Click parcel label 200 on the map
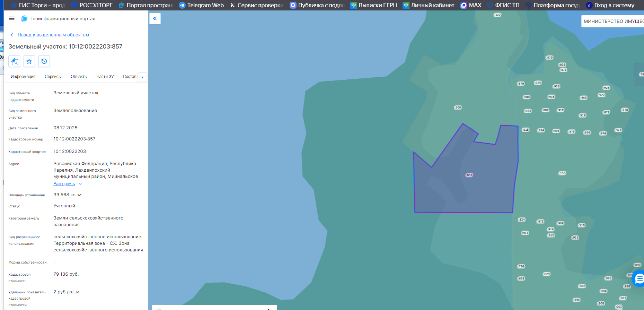Screen dimensions: 644x310 pos(458,107)
